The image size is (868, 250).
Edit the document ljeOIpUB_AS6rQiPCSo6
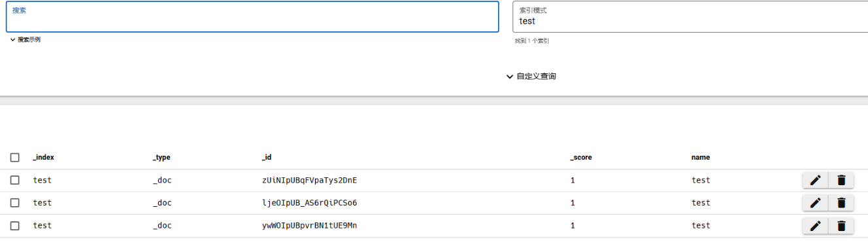click(x=815, y=203)
